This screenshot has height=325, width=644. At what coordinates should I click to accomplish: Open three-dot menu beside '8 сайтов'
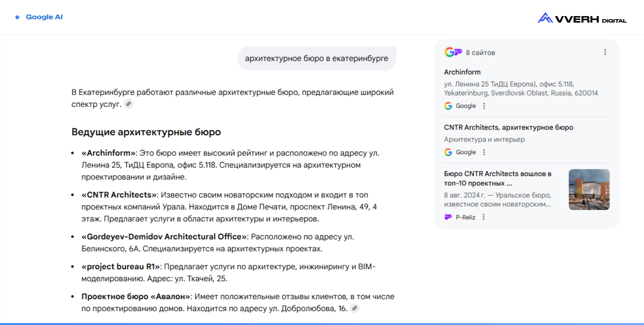click(x=605, y=52)
